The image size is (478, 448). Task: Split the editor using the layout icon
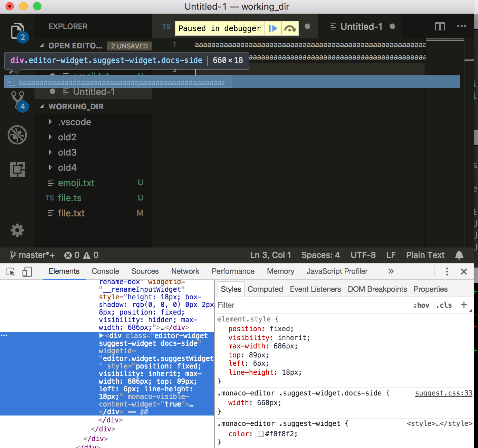[x=440, y=26]
